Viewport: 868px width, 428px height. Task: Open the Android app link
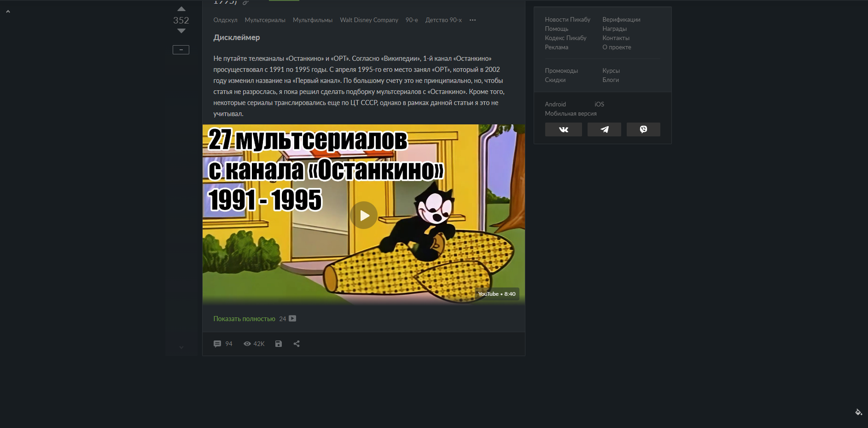tap(555, 104)
